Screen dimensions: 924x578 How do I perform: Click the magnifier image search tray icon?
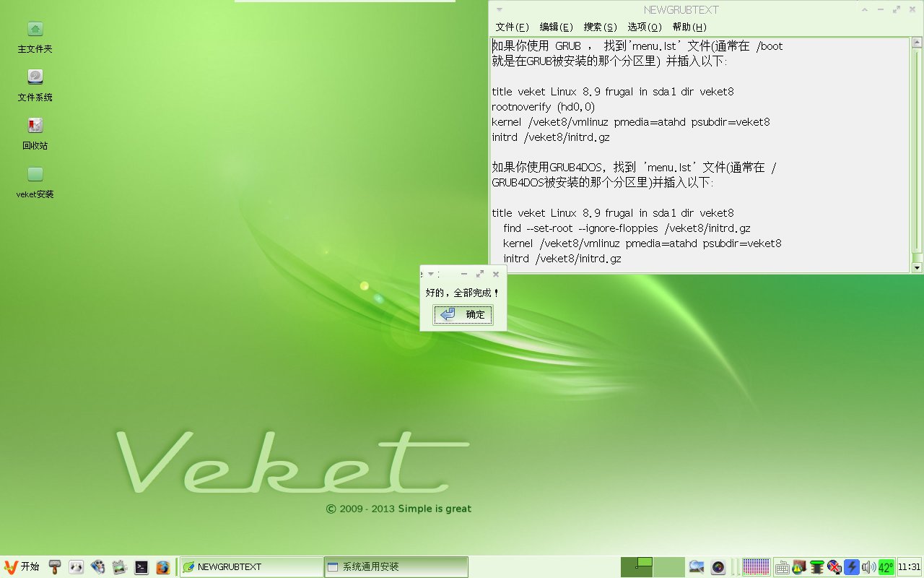697,567
